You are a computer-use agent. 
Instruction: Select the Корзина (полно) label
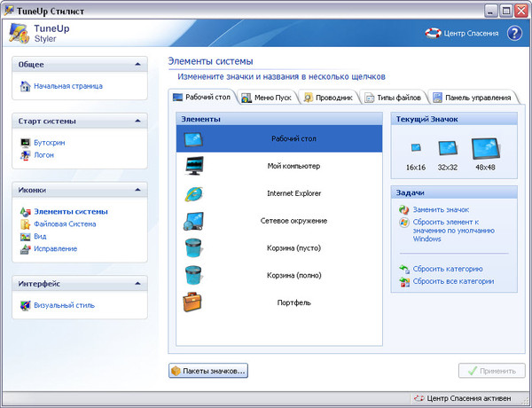coord(293,275)
